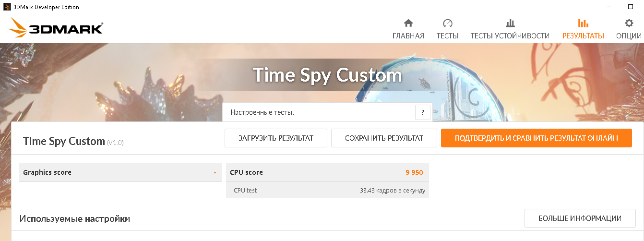
Task: Maximize the 3DMark window
Action: (631, 7)
